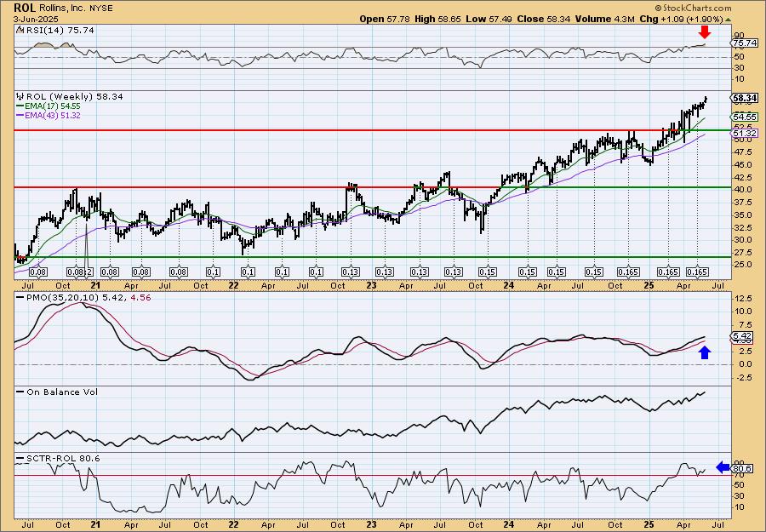Click the 45.0 price axis label
766x532 pixels.
[742, 164]
